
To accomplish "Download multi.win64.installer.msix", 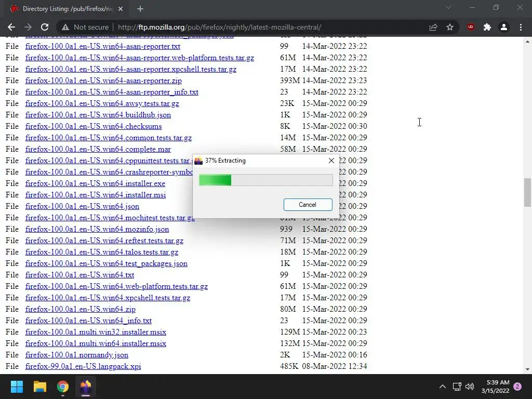I will 96,344.
